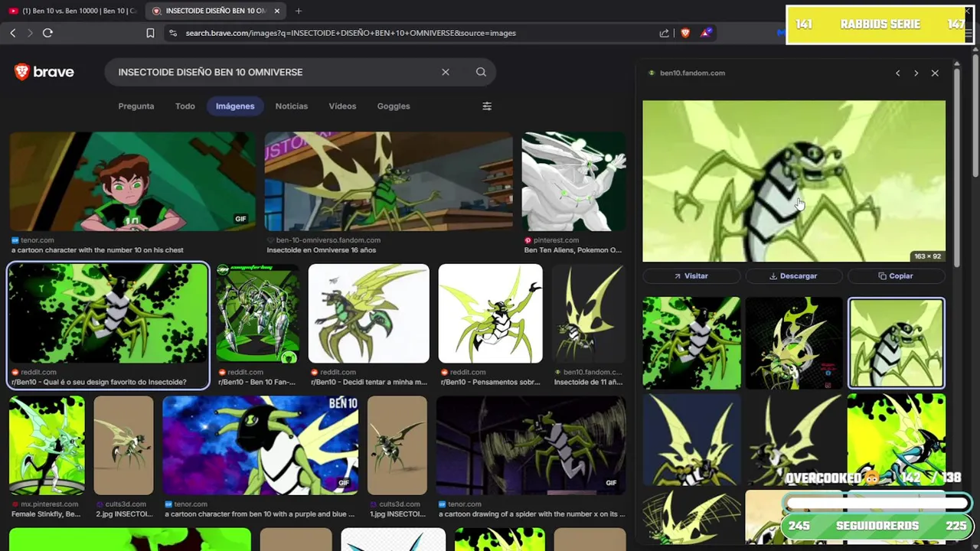Click 'Ben Ten Aliens, Pokemon O...' caption

(x=573, y=250)
